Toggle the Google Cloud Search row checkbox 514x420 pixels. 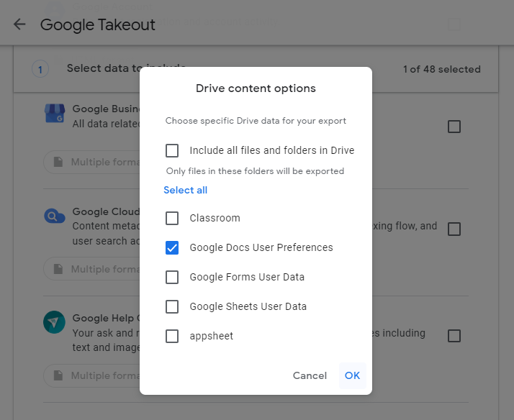point(454,229)
